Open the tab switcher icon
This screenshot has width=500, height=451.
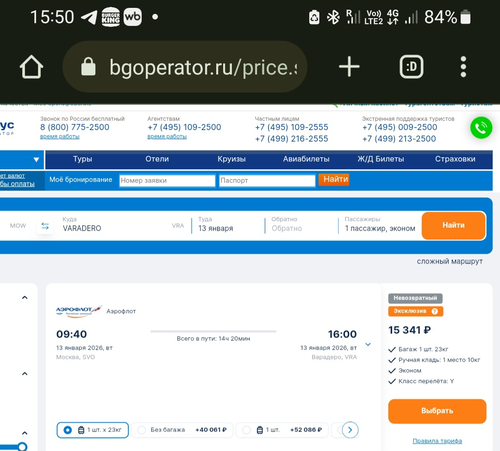411,67
